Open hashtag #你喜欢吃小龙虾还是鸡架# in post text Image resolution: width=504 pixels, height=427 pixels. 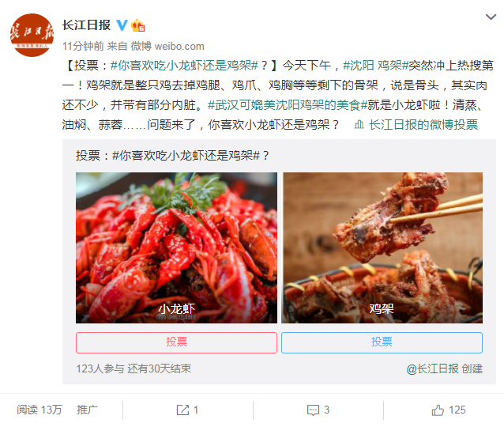184,66
